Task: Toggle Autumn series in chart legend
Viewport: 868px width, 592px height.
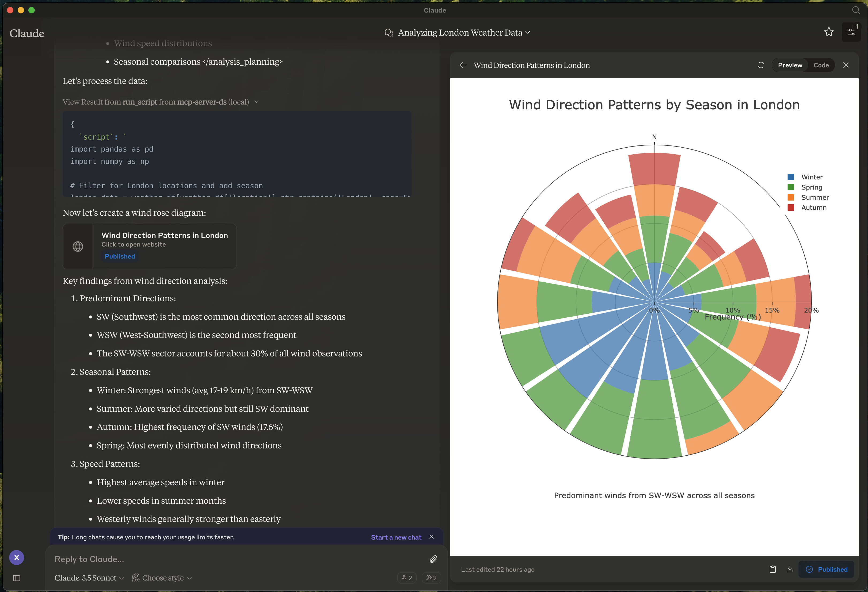Action: click(x=813, y=207)
